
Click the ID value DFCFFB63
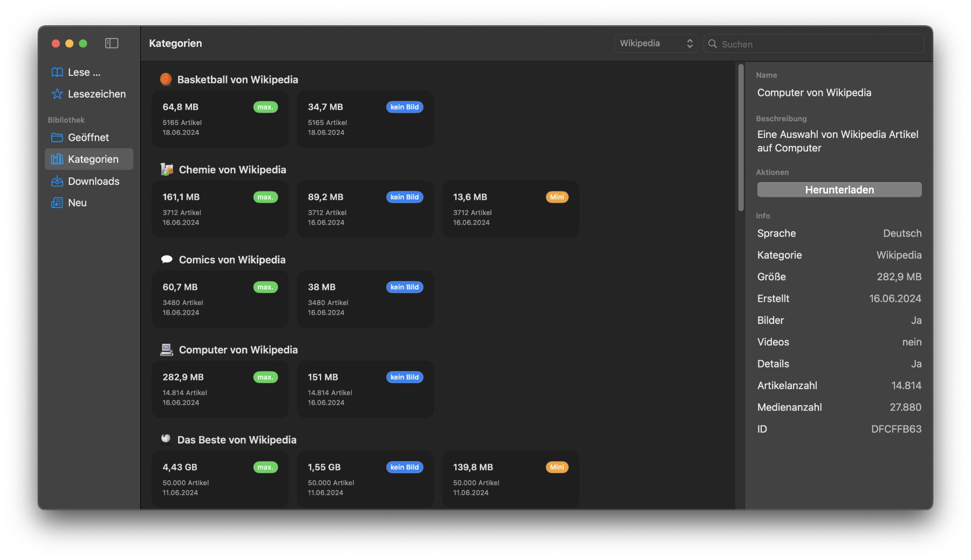tap(896, 429)
